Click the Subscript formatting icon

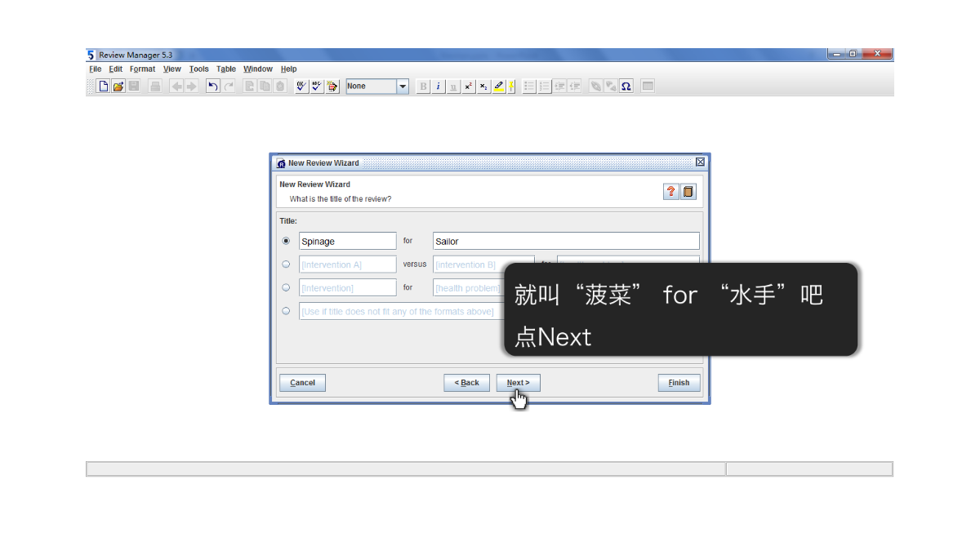click(483, 86)
